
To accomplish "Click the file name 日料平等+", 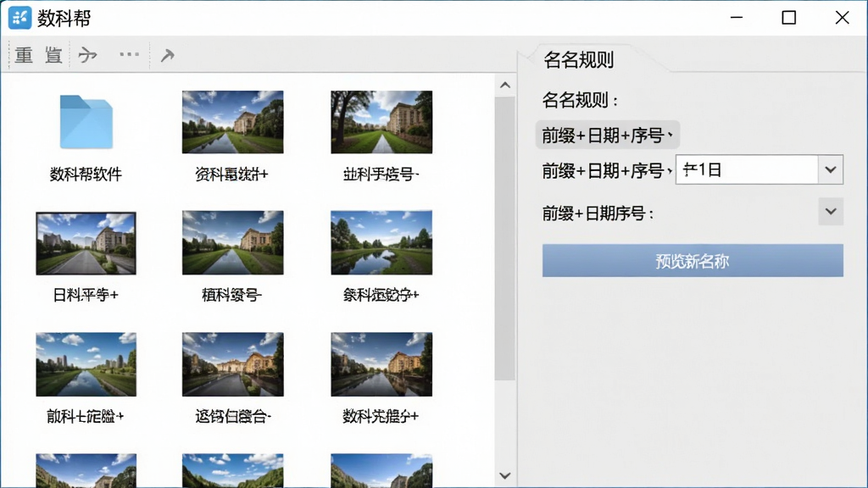I will [x=86, y=295].
